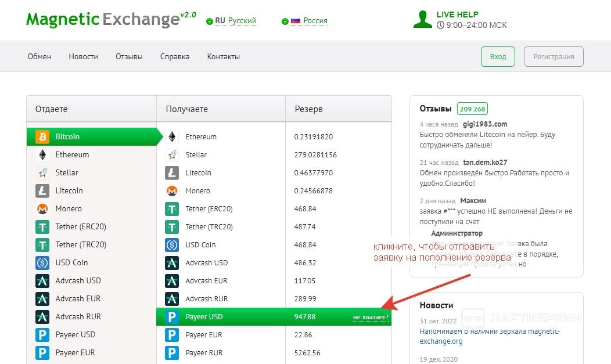Click Advcash EUR icon in Получаете column
The height and width of the screenshot is (364, 611).
pos(172,280)
